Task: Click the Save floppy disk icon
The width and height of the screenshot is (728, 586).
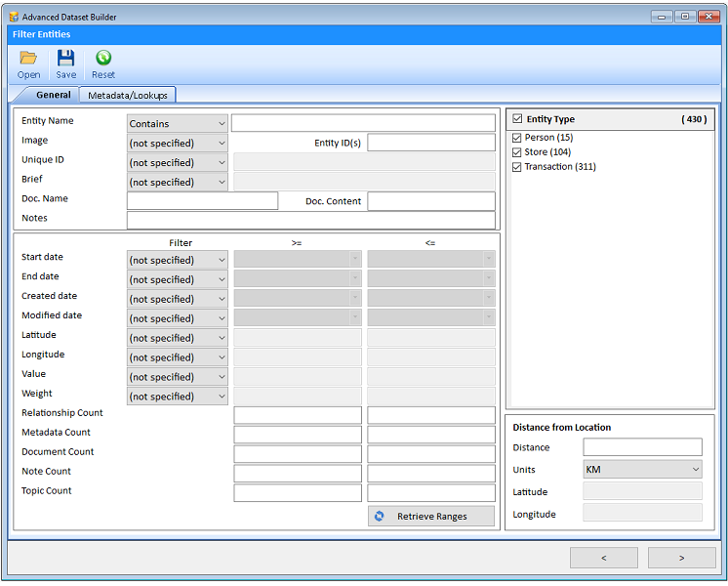Action: pyautogui.click(x=65, y=59)
